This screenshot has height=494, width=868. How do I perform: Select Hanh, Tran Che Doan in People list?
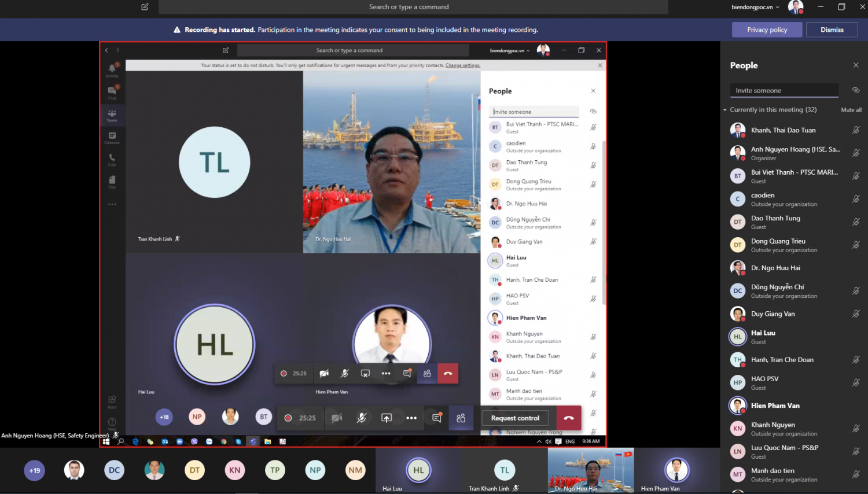click(794, 360)
